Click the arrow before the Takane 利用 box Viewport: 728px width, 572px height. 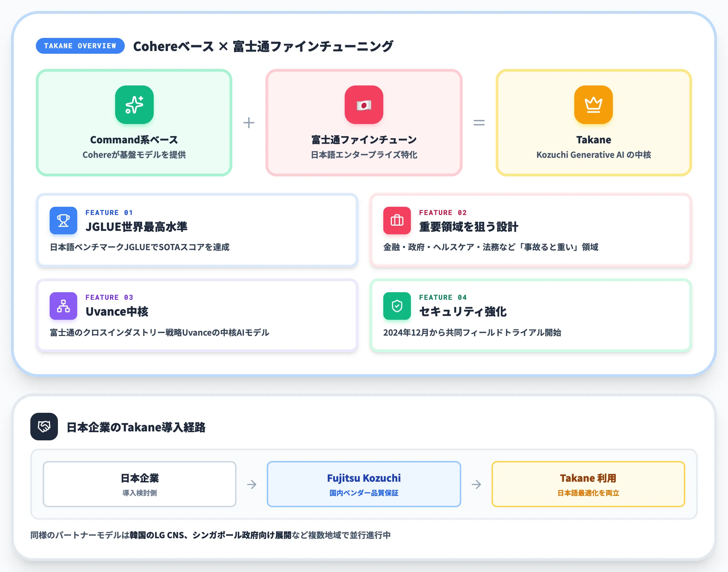point(476,484)
